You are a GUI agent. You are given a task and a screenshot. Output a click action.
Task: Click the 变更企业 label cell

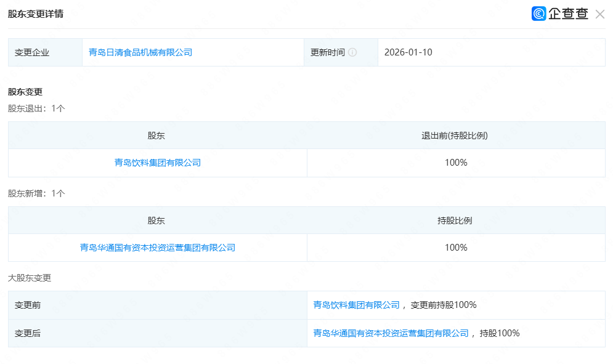click(45, 52)
